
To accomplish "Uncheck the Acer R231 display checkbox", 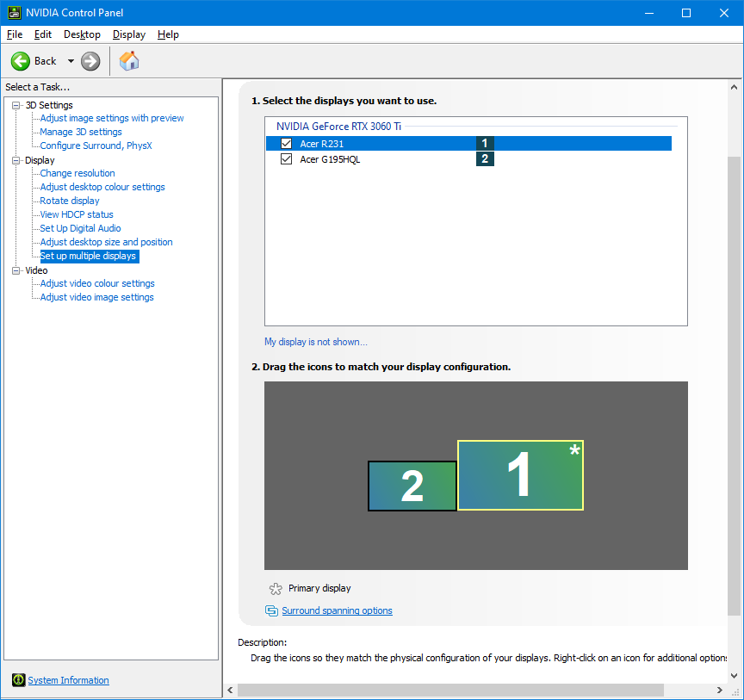I will point(286,143).
